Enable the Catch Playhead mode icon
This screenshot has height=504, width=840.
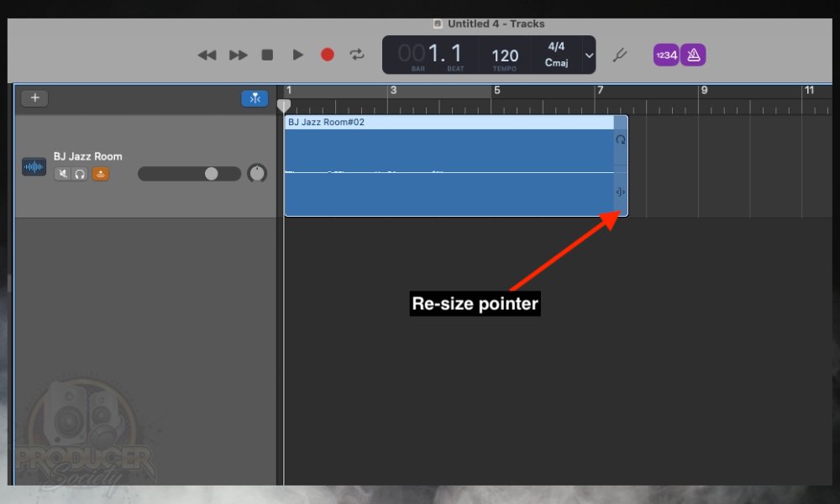[x=255, y=98]
